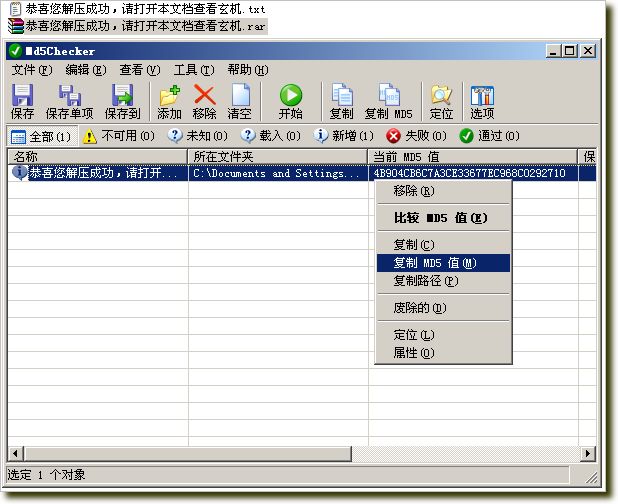Click the horizontal scrollbar left arrow

[15, 454]
